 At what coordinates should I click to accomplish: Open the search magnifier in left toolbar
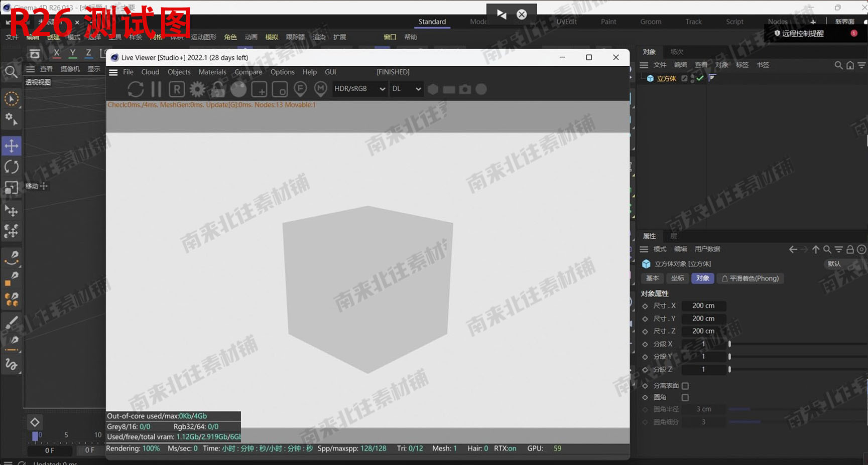click(x=11, y=72)
